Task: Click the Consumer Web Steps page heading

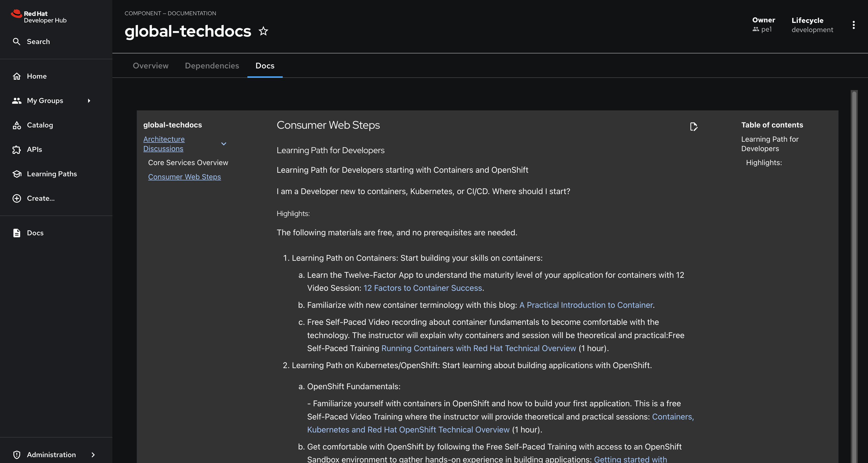Action: click(x=328, y=125)
